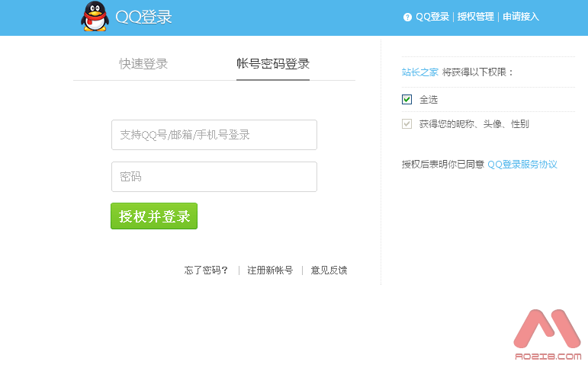Toggle the 全选 checkbox
The width and height of the screenshot is (588, 368).
pos(406,99)
